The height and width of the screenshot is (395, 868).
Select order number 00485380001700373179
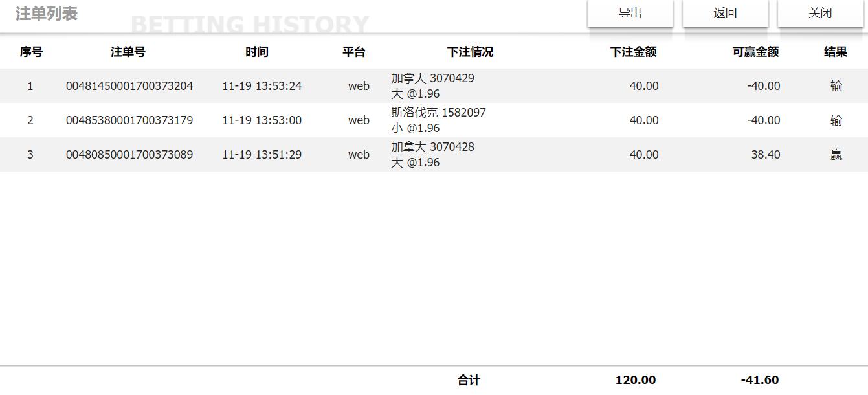129,120
